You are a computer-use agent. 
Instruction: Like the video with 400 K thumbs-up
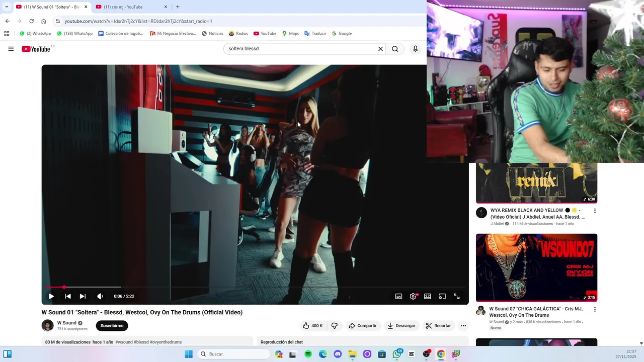point(312,326)
